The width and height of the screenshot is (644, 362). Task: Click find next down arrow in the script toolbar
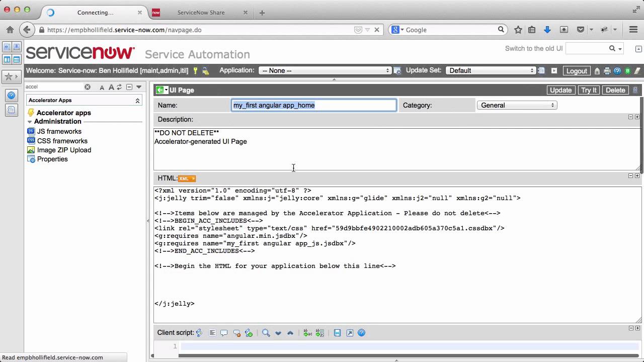coord(278,333)
